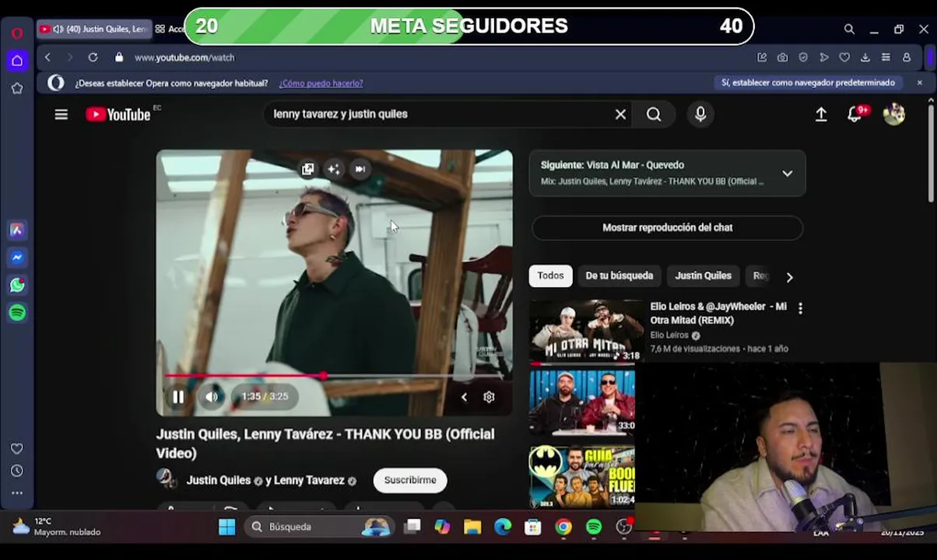The height and width of the screenshot is (560, 937).
Task: Select the Todos filter chip
Action: point(550,276)
